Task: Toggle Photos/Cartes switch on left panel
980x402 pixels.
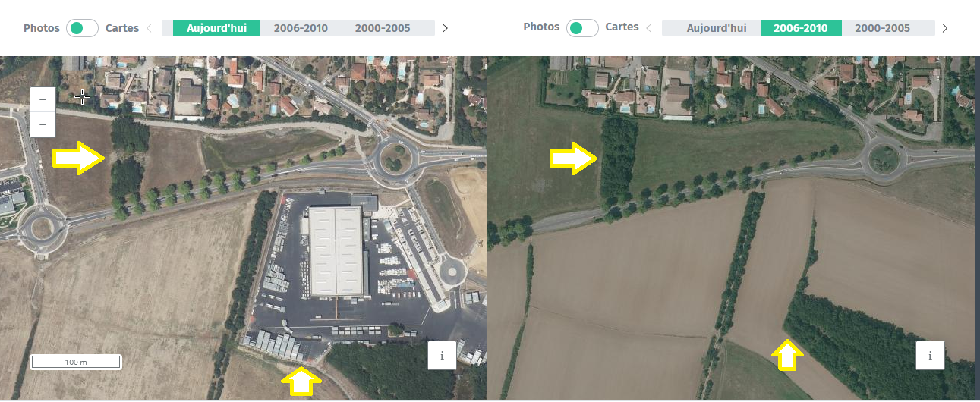Action: (82, 28)
